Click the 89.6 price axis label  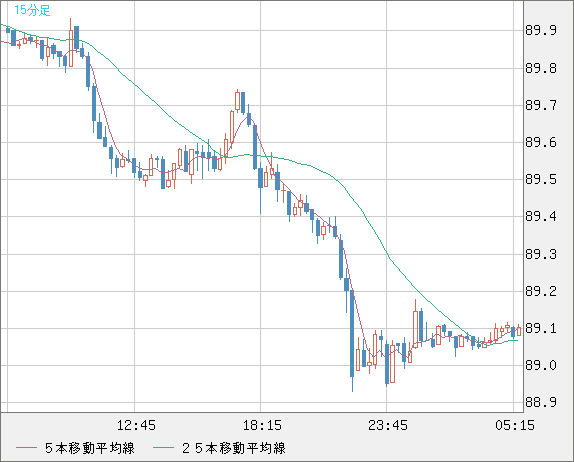541,142
